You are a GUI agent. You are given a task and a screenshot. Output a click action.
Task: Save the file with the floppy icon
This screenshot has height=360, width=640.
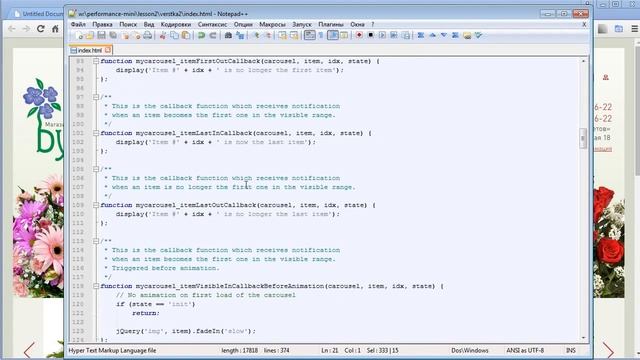point(101,36)
